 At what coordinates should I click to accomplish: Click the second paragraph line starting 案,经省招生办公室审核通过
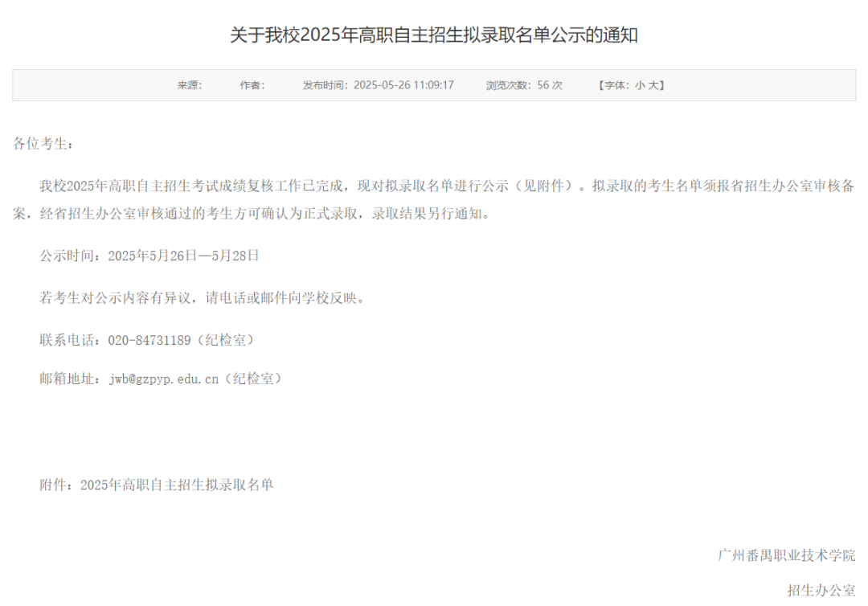[x=252, y=214]
